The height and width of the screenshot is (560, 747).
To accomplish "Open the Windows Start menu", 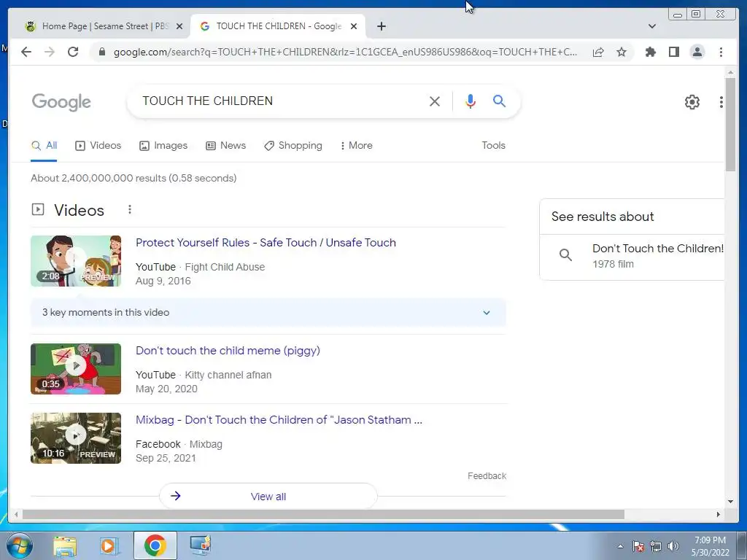I will click(19, 545).
